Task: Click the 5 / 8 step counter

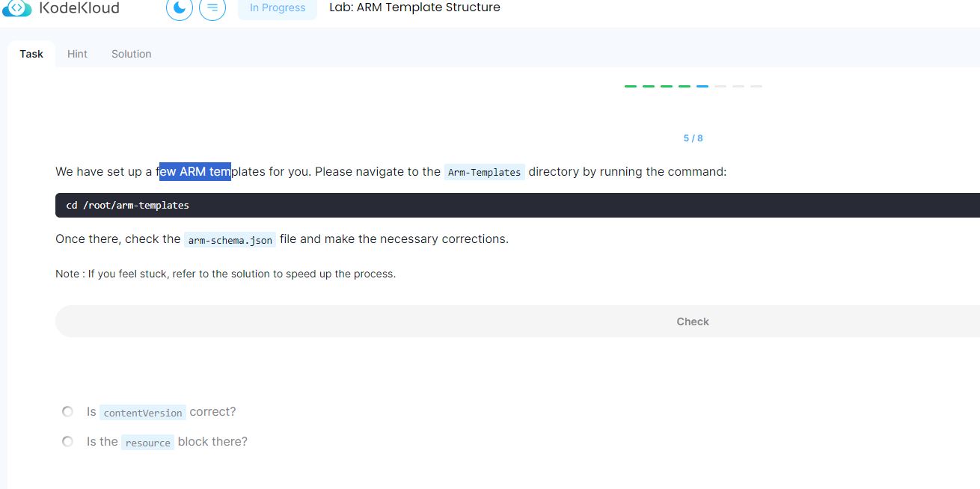Action: point(693,138)
